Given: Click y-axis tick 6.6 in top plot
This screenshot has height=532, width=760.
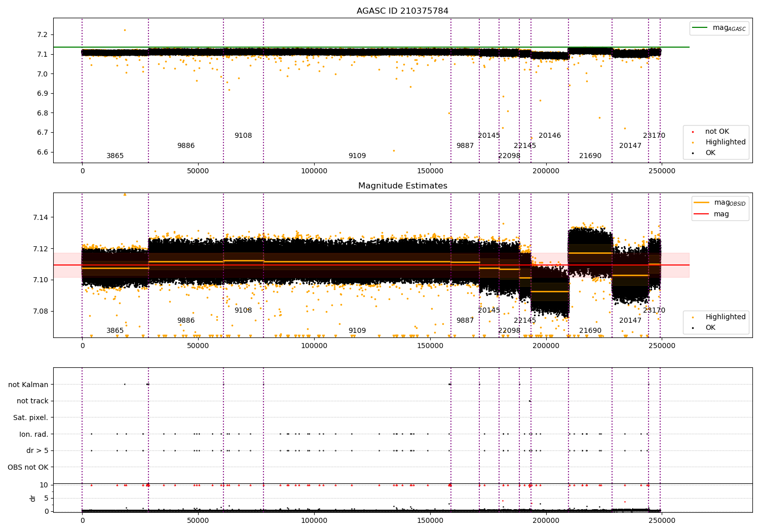Looking at the screenshot, I should click(x=42, y=153).
